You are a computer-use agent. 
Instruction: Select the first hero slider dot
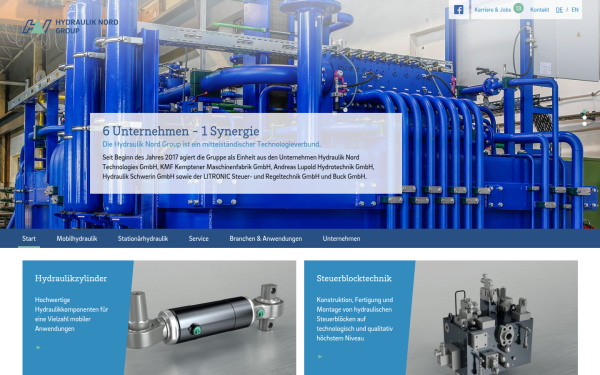pos(584,111)
